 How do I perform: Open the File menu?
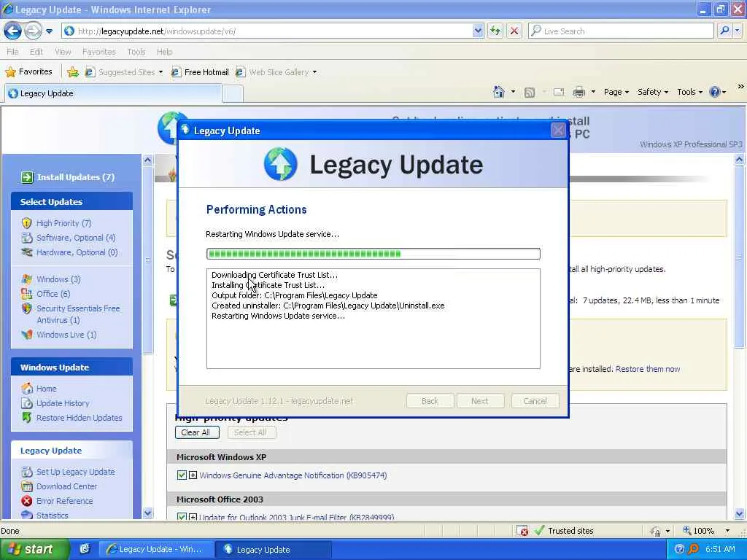[13, 52]
